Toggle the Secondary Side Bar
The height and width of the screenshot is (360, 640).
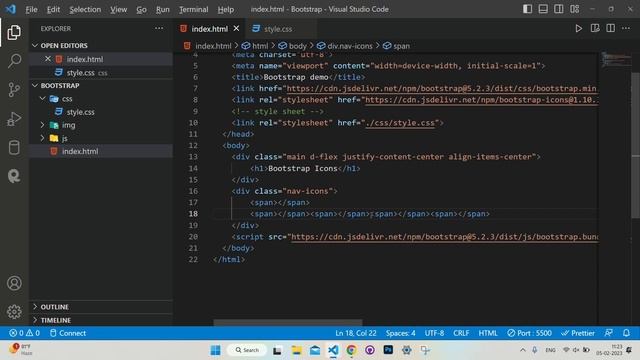[559, 9]
